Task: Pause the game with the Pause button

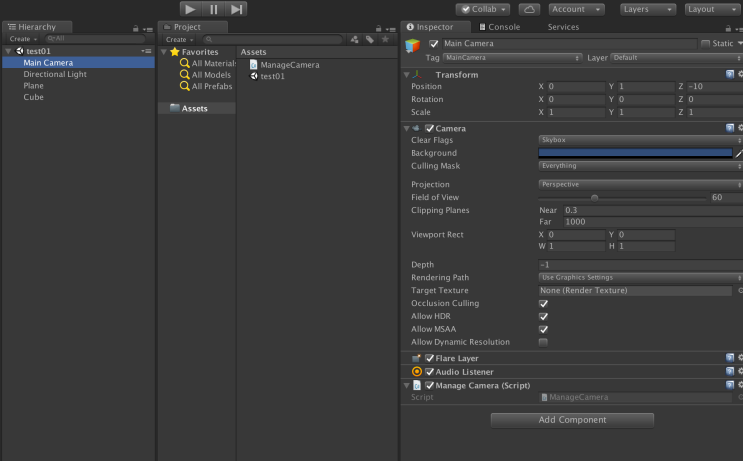Action: [x=213, y=9]
